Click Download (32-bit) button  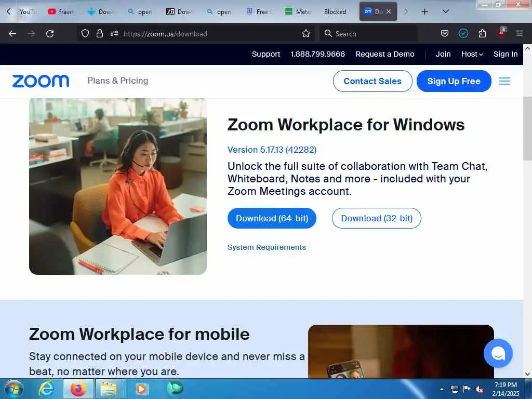tap(376, 218)
